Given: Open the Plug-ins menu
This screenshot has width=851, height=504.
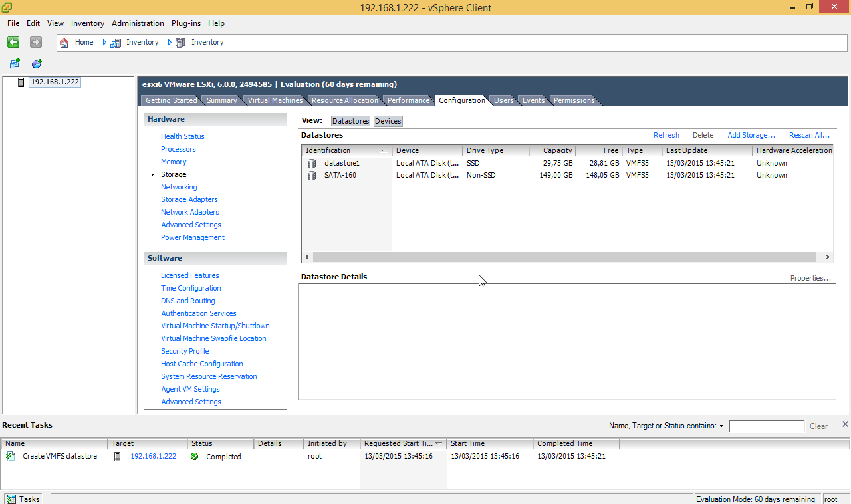Looking at the screenshot, I should pos(186,23).
